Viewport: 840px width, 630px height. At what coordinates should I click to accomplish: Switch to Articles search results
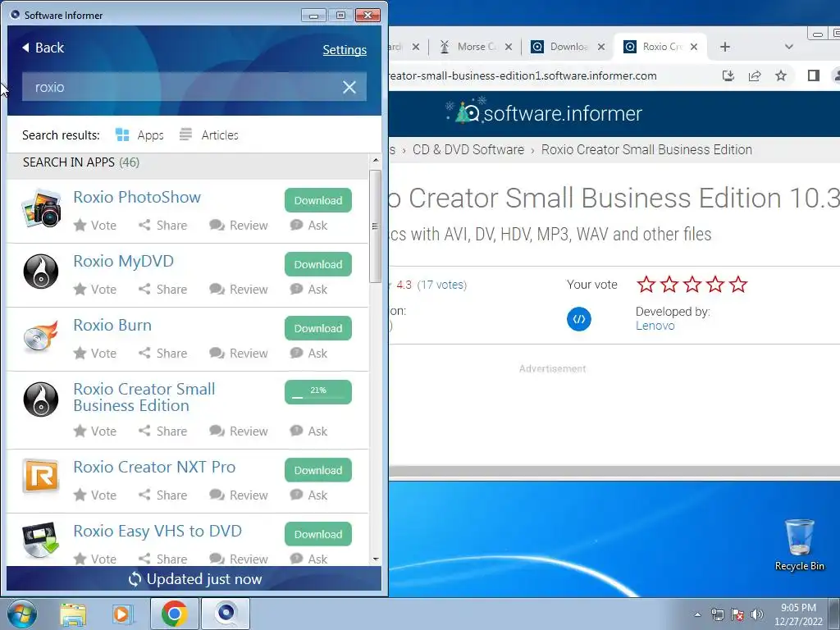209,135
